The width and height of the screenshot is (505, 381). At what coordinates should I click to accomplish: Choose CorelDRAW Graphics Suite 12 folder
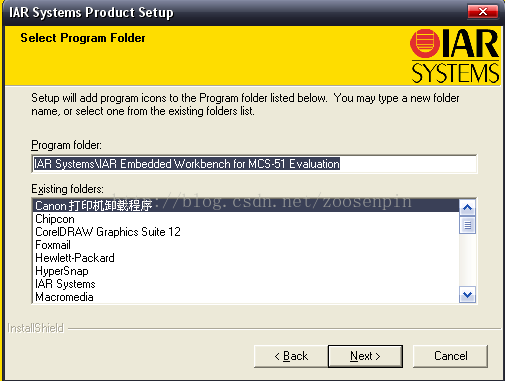[246, 232]
